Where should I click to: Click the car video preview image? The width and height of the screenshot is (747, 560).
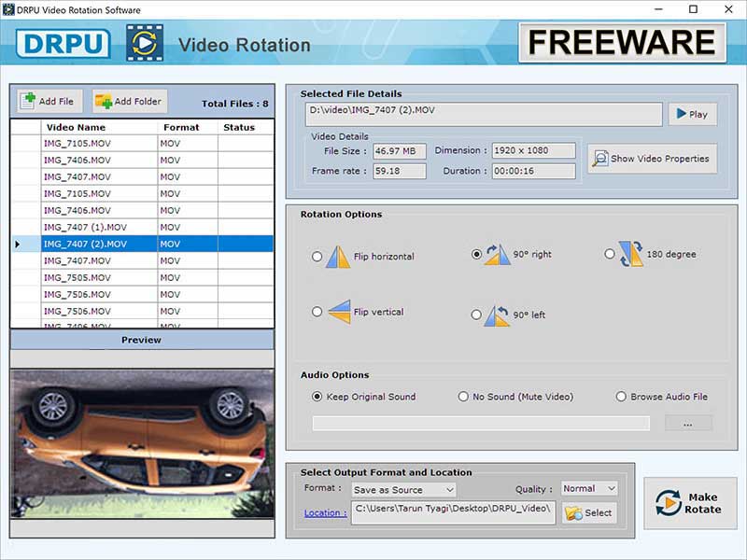pos(142,444)
